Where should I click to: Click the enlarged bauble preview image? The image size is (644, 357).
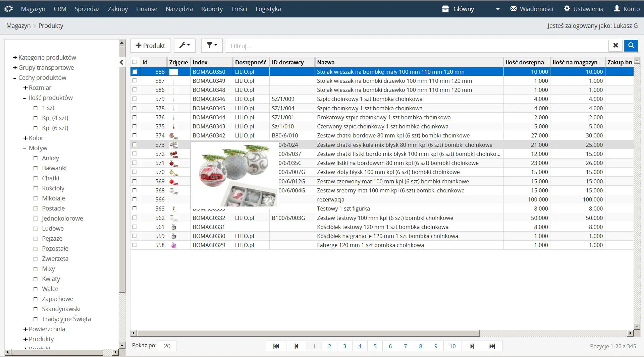235,175
